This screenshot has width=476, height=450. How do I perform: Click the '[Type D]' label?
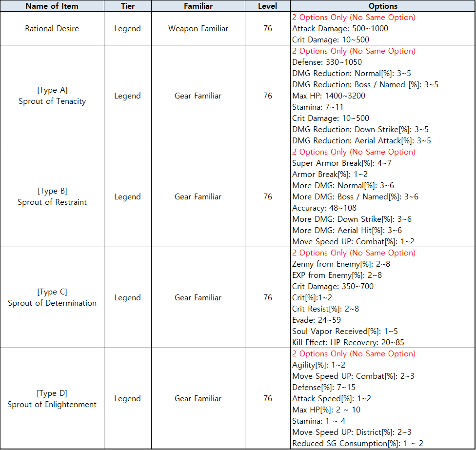(x=52, y=393)
